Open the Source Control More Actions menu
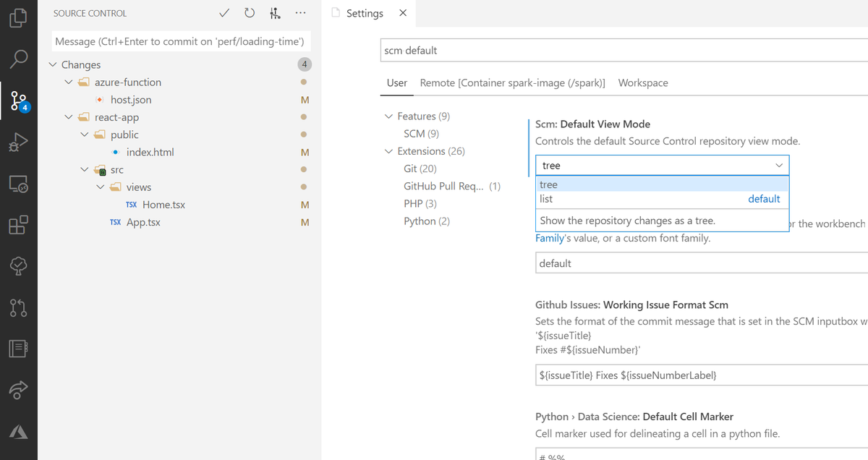This screenshot has height=460, width=868. pyautogui.click(x=300, y=12)
